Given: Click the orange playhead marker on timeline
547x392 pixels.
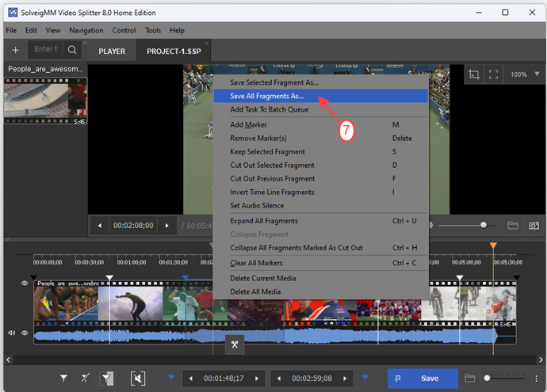Looking at the screenshot, I should tap(493, 245).
